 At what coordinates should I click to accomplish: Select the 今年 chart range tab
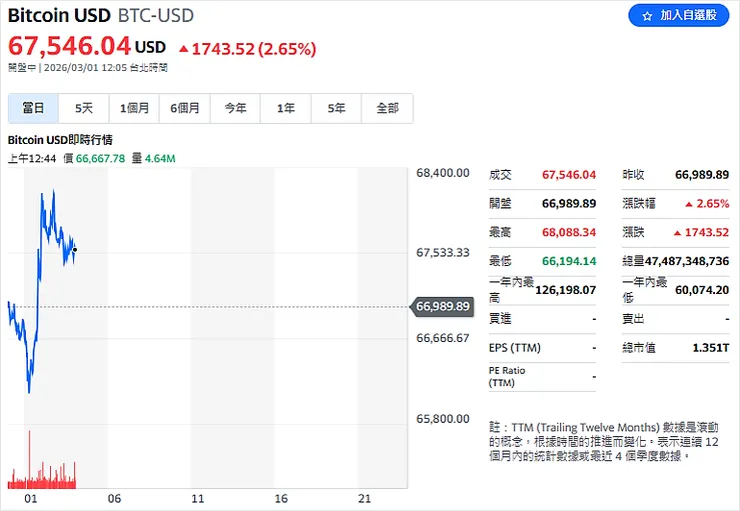(235, 109)
